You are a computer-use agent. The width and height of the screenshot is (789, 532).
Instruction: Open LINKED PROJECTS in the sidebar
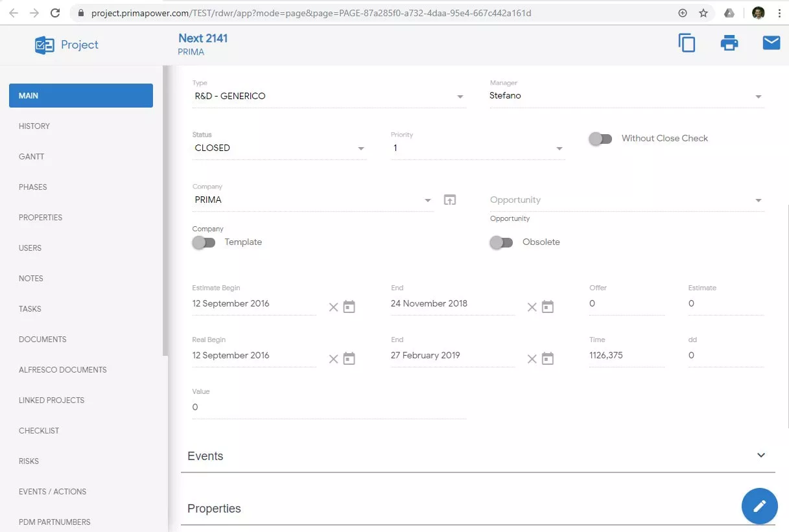point(52,400)
